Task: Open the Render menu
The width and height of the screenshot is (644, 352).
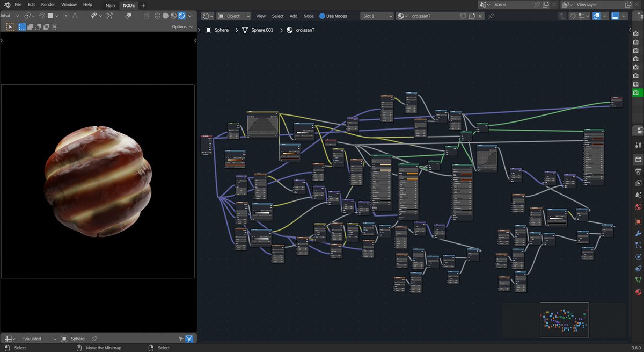Action: [x=48, y=4]
